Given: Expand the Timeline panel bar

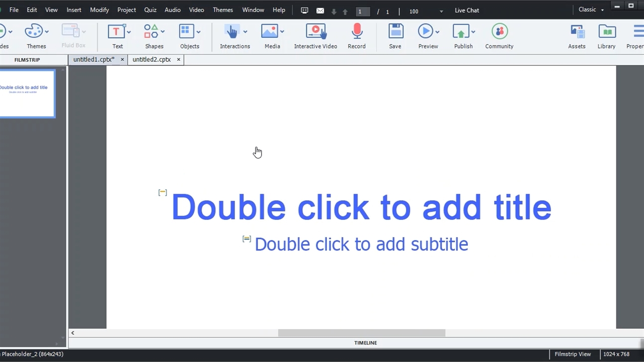Looking at the screenshot, I should pos(365,343).
